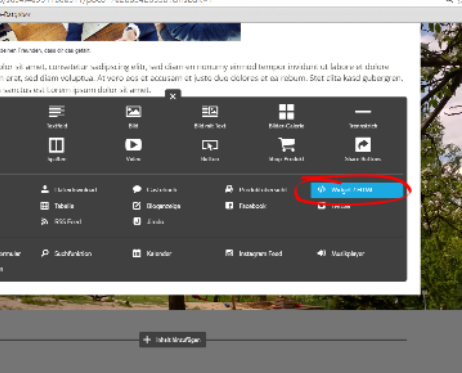Add a Textfeld element
This screenshot has height=373, width=462.
(57, 116)
